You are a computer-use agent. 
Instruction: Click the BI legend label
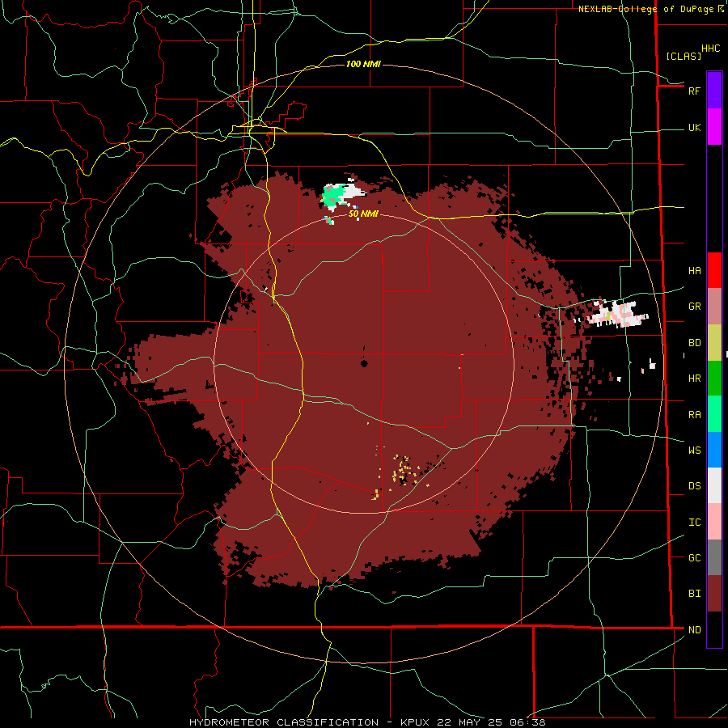coord(694,594)
